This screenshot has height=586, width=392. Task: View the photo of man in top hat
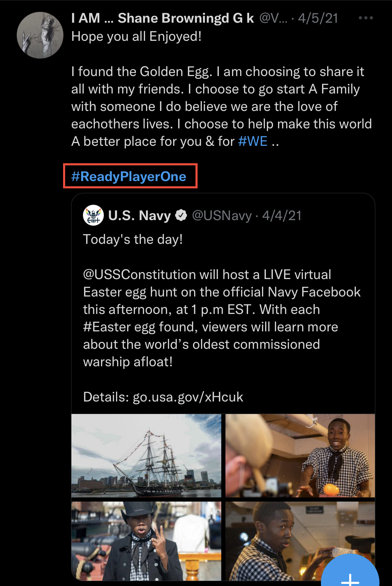pyautogui.click(x=146, y=541)
